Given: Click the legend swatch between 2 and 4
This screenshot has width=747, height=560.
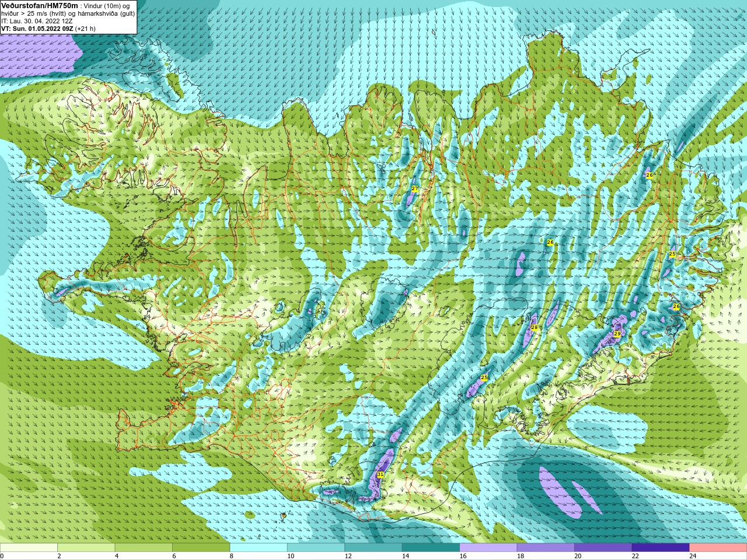Looking at the screenshot, I should click(86, 548).
